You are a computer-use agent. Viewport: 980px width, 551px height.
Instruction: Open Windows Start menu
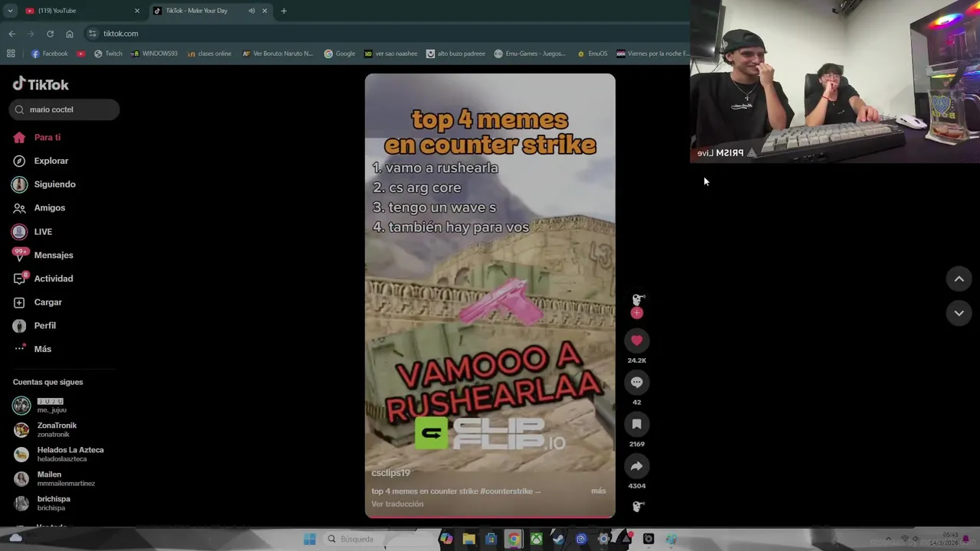pyautogui.click(x=309, y=539)
